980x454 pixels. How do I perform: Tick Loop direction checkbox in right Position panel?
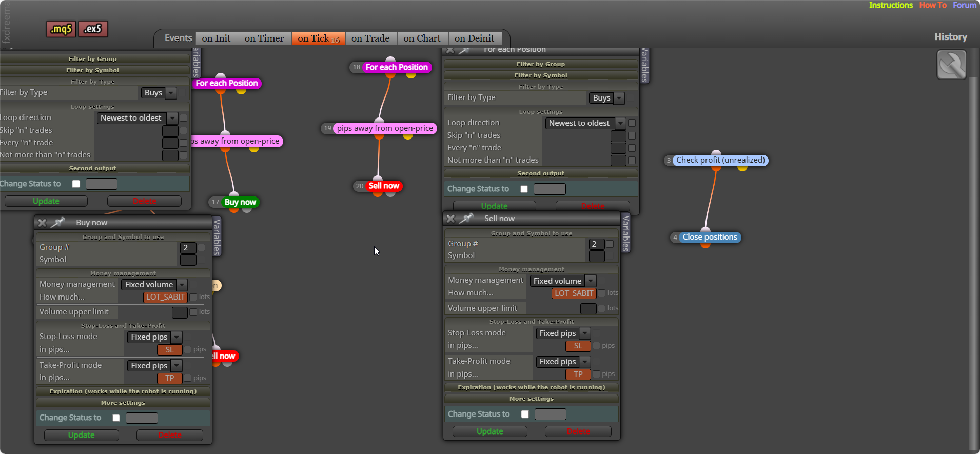click(632, 123)
